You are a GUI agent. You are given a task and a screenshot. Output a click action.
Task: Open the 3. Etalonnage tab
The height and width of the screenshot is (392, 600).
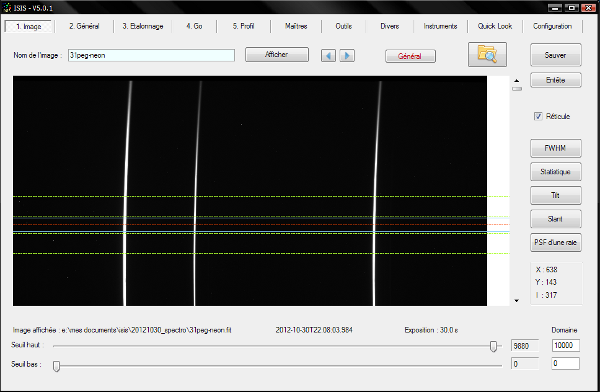(143, 26)
